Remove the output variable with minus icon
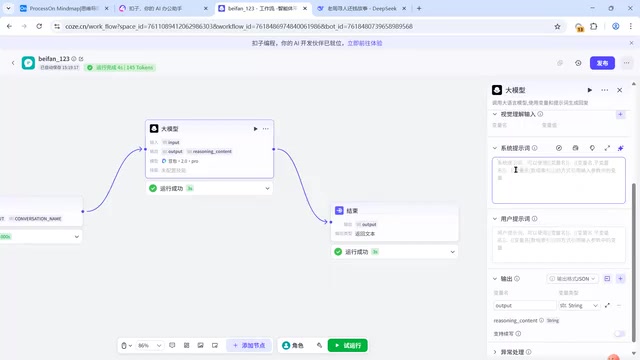The height and width of the screenshot is (360, 640). pyautogui.click(x=619, y=305)
